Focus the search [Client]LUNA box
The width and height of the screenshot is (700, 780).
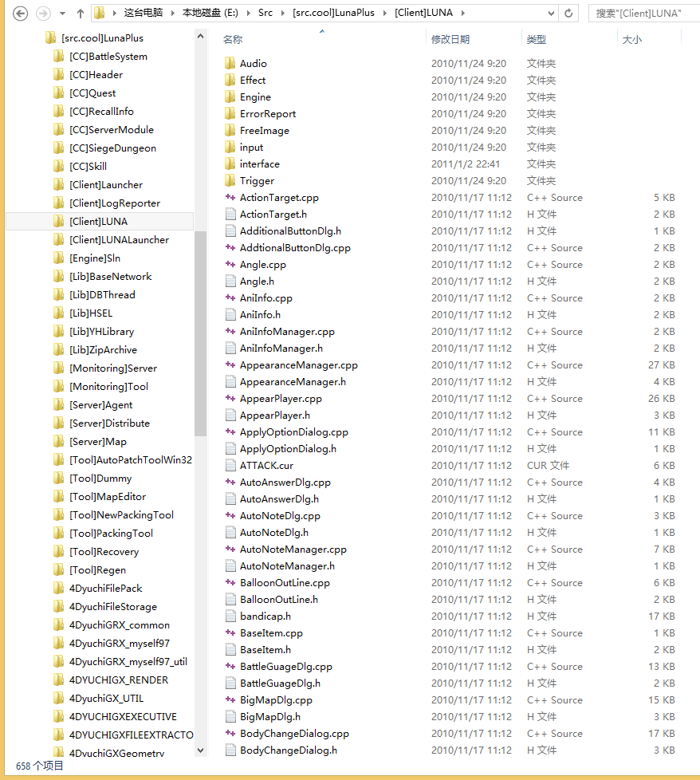click(x=644, y=14)
